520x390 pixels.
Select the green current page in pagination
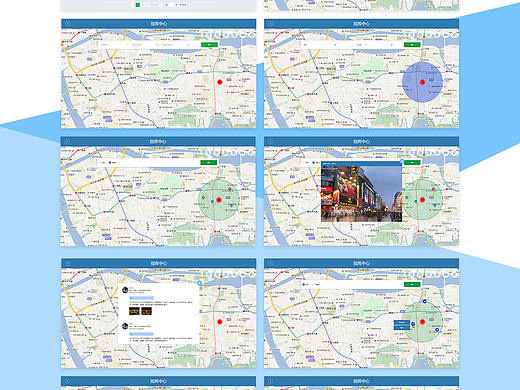(x=138, y=5)
